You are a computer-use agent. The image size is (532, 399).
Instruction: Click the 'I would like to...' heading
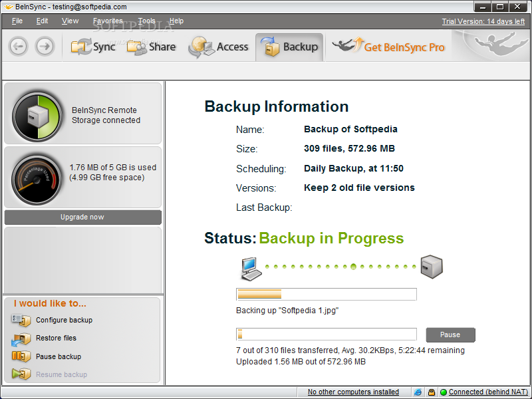pyautogui.click(x=50, y=303)
